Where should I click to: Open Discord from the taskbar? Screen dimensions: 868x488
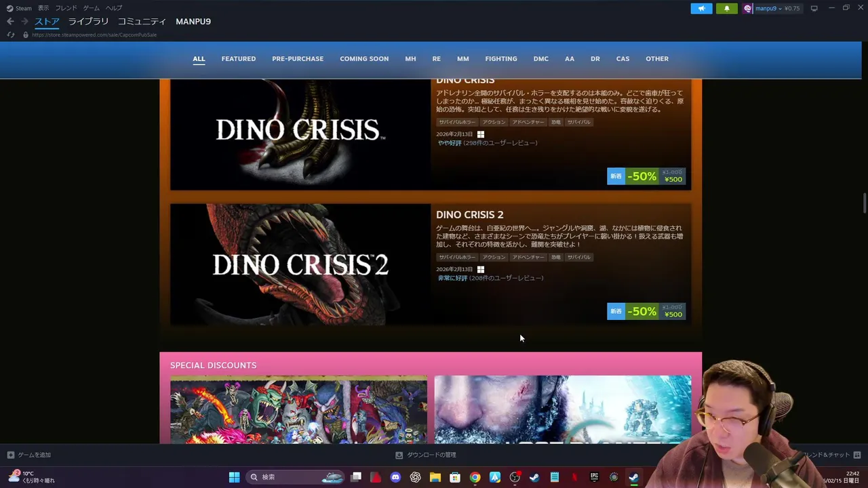[395, 477]
